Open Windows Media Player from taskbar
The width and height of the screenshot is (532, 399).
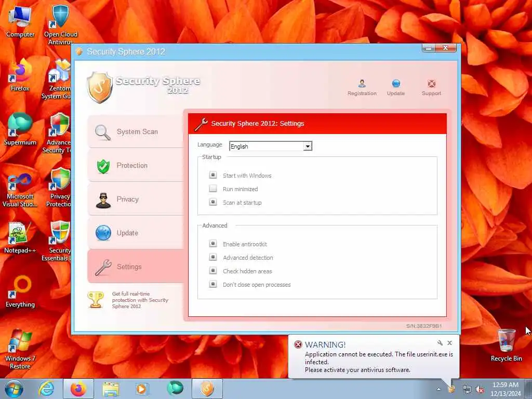[141, 389]
